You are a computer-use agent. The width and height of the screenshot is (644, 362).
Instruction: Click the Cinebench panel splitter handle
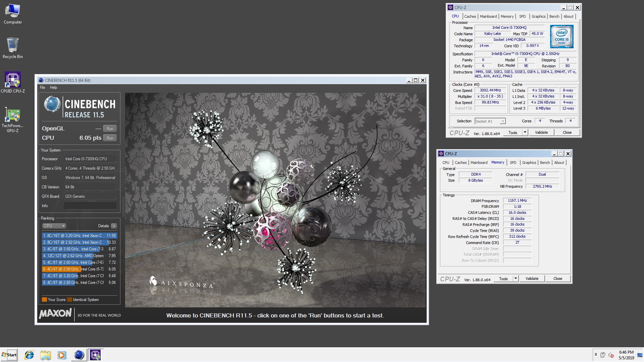(x=123, y=206)
